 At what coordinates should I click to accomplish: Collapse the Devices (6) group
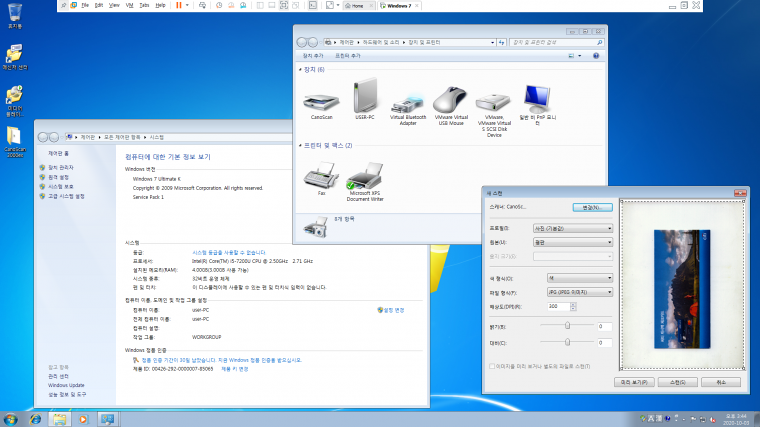coord(300,70)
